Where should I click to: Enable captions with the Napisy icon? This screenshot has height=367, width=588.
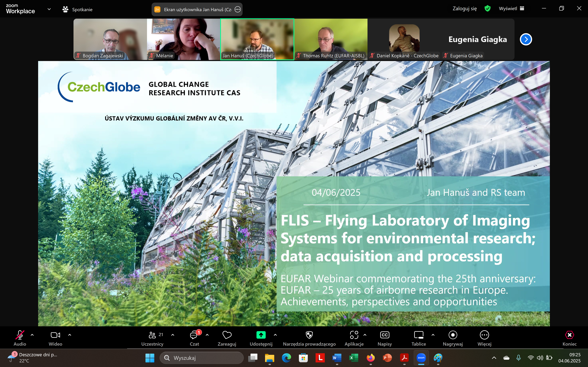[x=384, y=335]
